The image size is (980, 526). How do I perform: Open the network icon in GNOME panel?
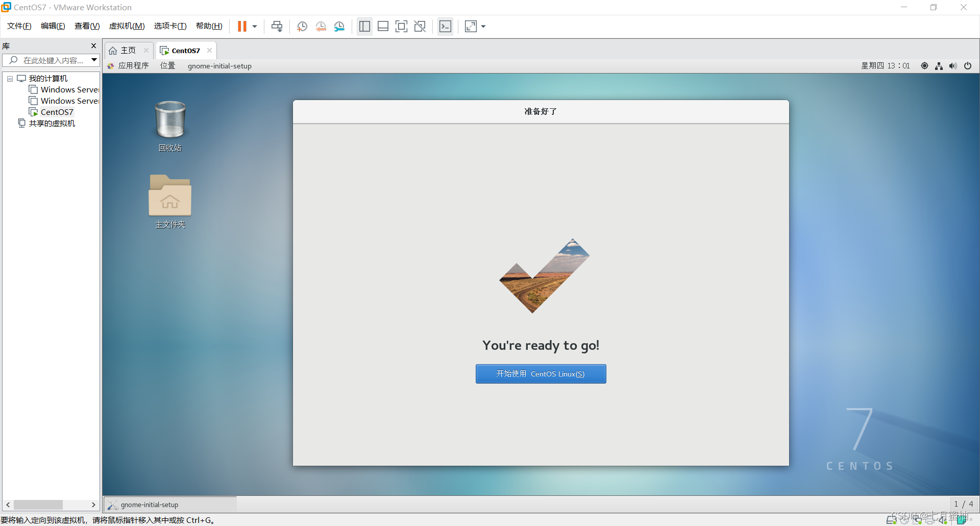point(939,66)
